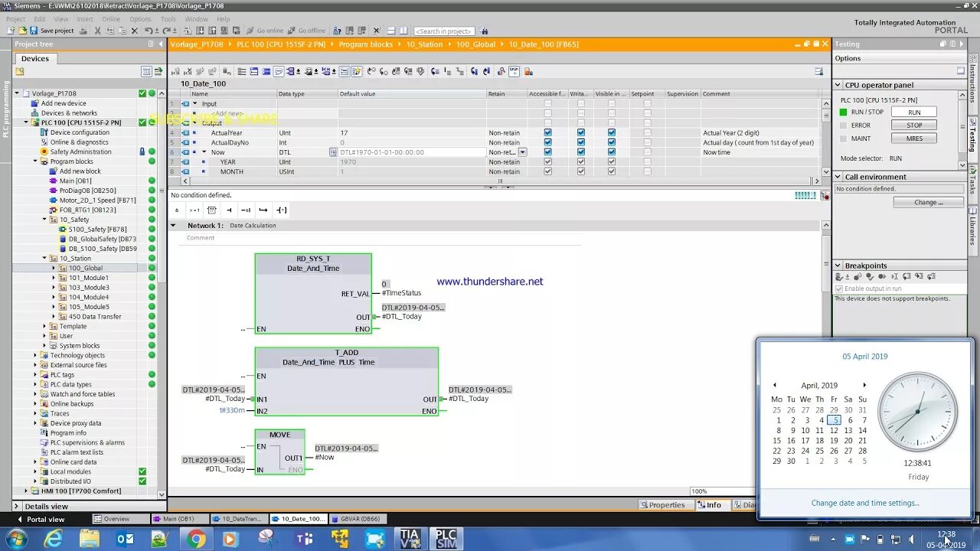Image resolution: width=980 pixels, height=551 pixels.
Task: Click the Cut scissors icon
Action: click(98, 31)
